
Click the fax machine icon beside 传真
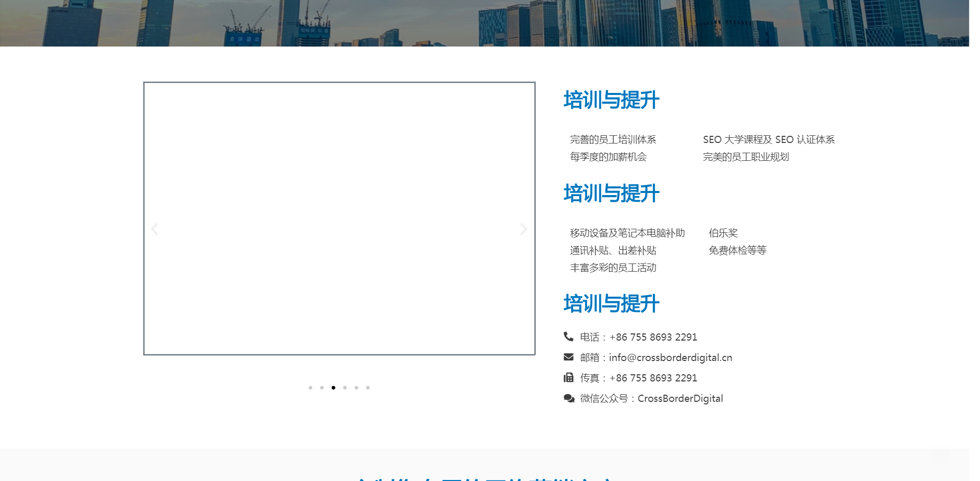(568, 378)
